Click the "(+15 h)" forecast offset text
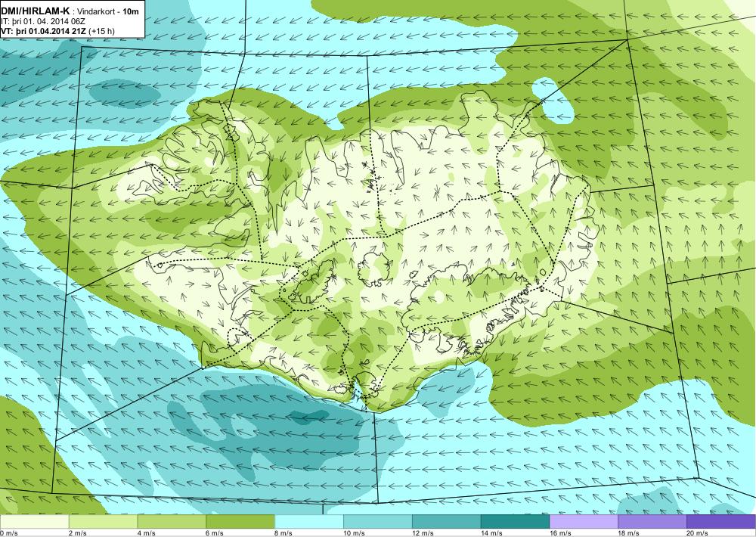Image resolution: width=756 pixels, height=537 pixels. [102, 31]
